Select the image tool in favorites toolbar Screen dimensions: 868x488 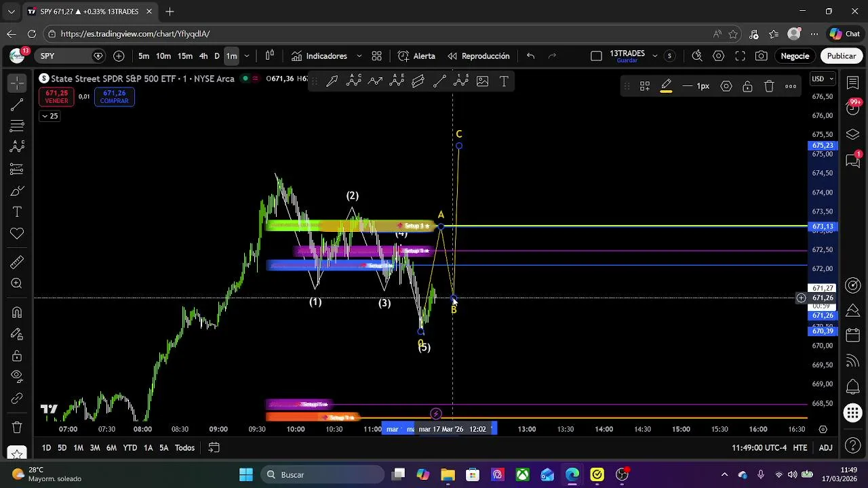pos(482,81)
